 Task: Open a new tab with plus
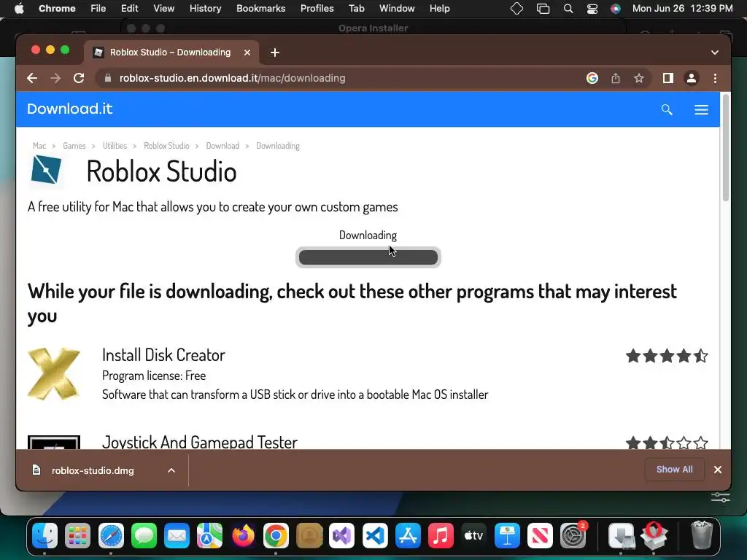pyautogui.click(x=275, y=52)
